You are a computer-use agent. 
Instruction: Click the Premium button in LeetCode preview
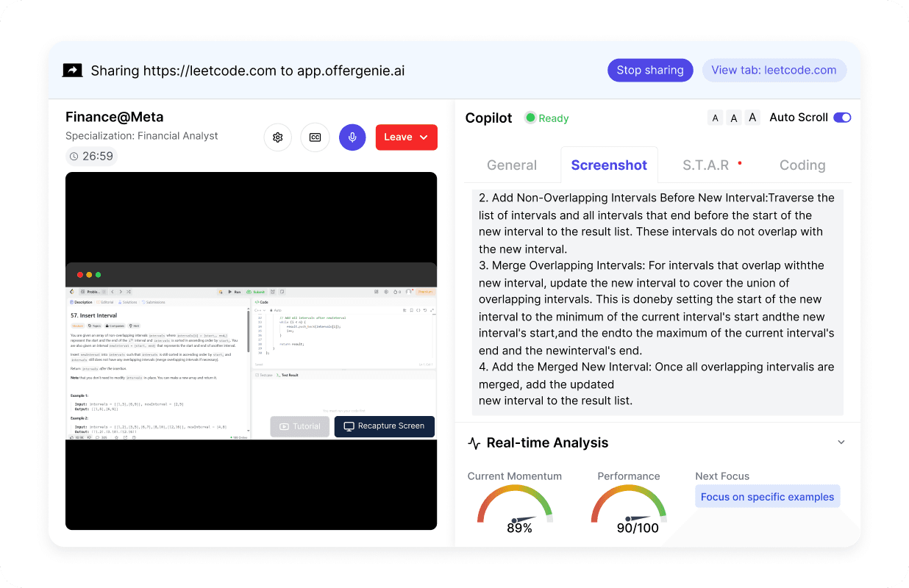[425, 292]
